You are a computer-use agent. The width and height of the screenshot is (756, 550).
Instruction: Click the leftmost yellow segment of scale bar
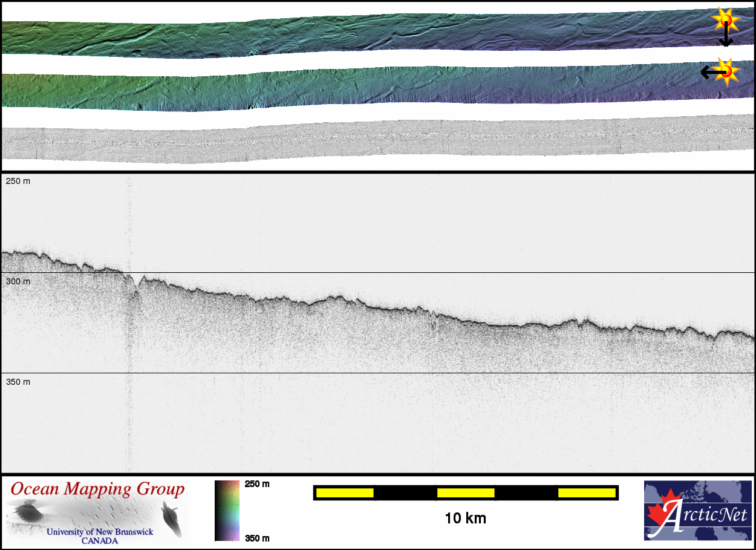[x=345, y=493]
